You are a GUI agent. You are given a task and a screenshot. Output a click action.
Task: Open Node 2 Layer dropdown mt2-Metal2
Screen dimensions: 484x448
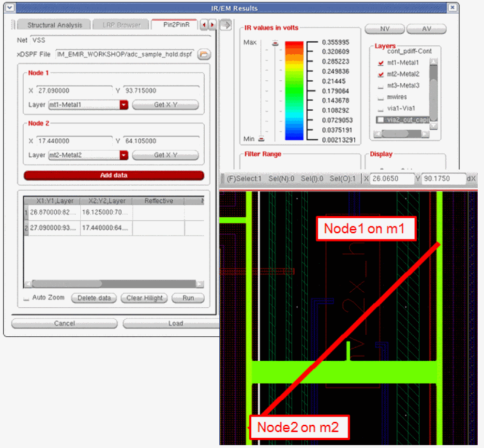(x=88, y=155)
